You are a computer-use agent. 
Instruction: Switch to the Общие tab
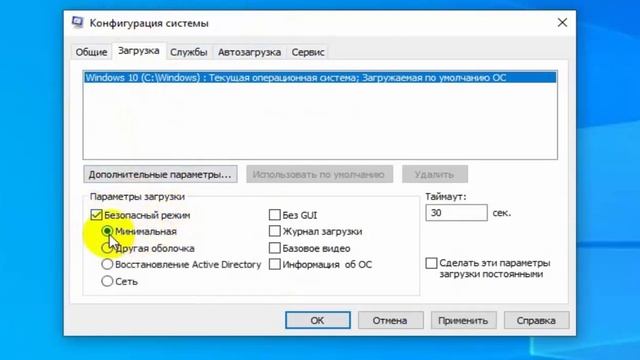[91, 52]
